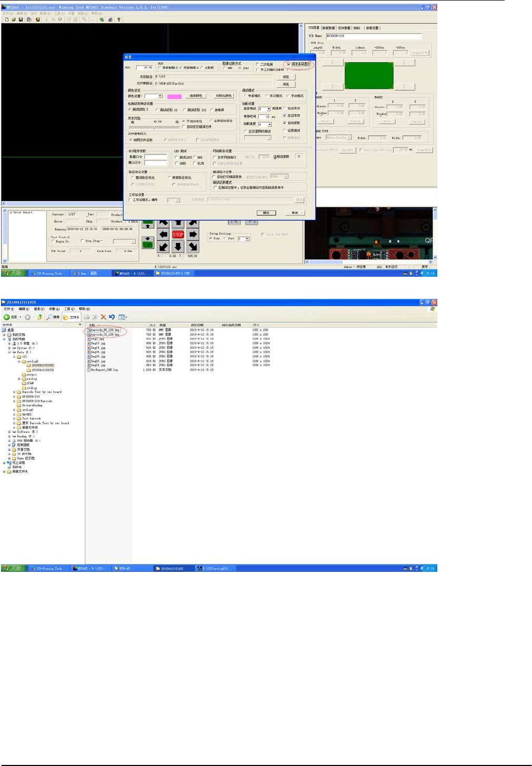
Task: Click the pink color swatch
Action: pos(174,96)
